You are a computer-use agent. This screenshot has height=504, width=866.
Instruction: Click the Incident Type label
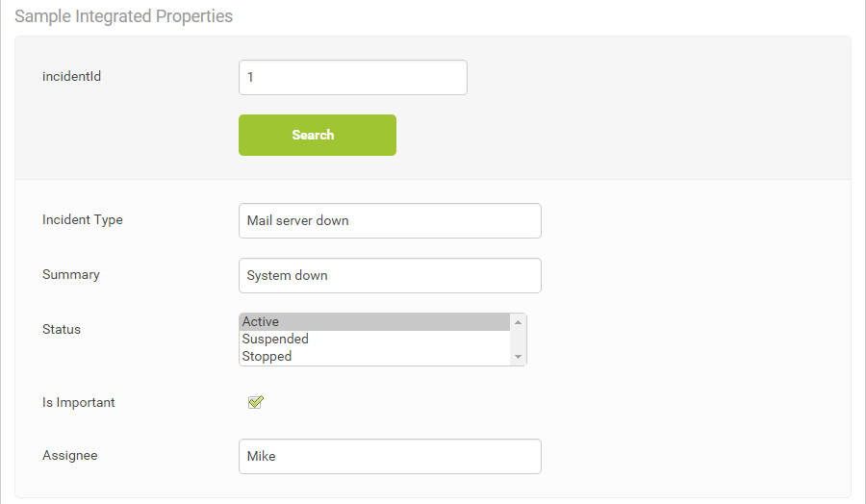point(83,219)
